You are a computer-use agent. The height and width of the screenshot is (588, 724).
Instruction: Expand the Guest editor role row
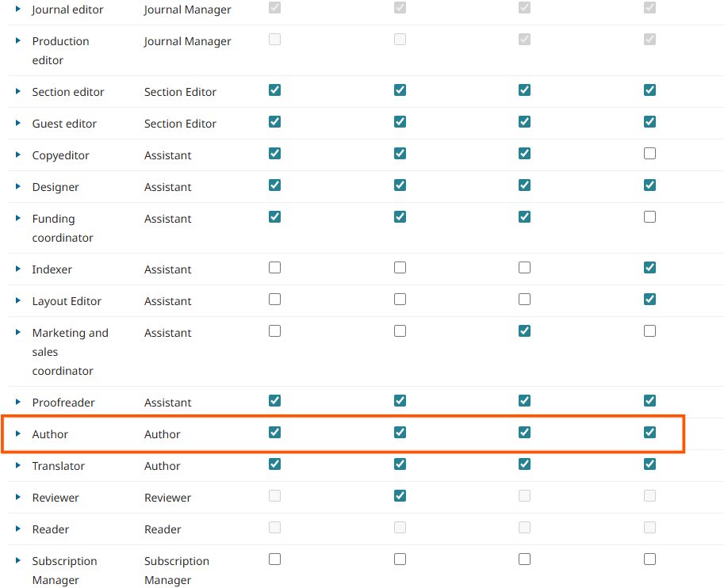[18, 123]
